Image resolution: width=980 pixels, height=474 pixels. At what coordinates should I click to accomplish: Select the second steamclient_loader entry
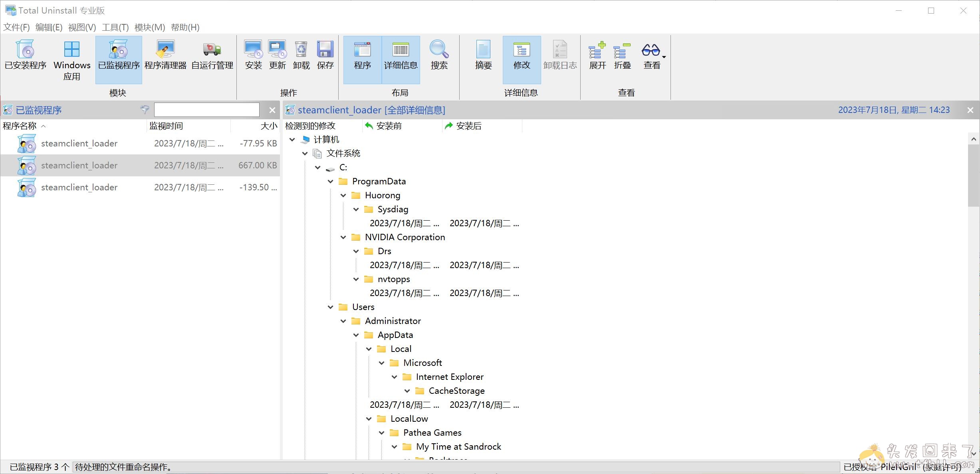click(79, 165)
